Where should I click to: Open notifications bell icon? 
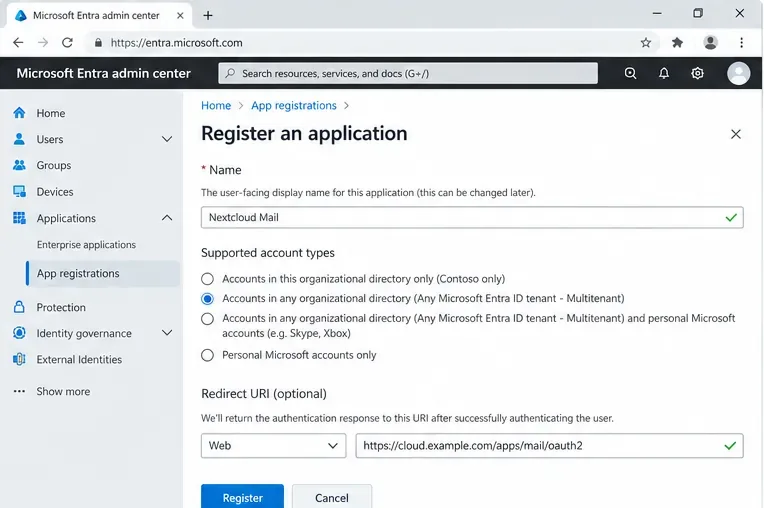(664, 73)
